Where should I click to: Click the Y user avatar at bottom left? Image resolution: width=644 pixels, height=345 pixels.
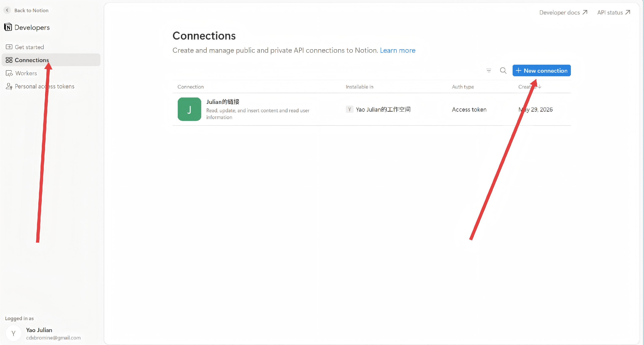click(x=14, y=333)
